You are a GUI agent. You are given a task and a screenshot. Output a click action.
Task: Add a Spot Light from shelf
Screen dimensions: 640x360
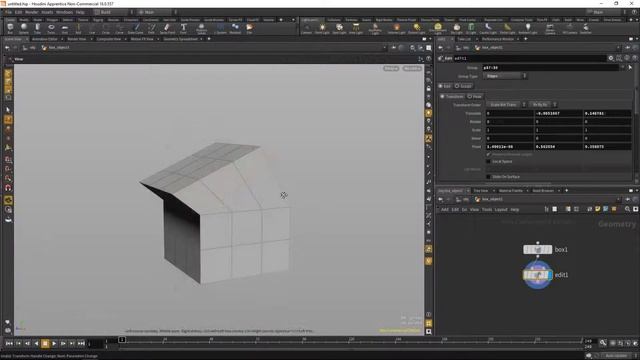[x=339, y=28]
